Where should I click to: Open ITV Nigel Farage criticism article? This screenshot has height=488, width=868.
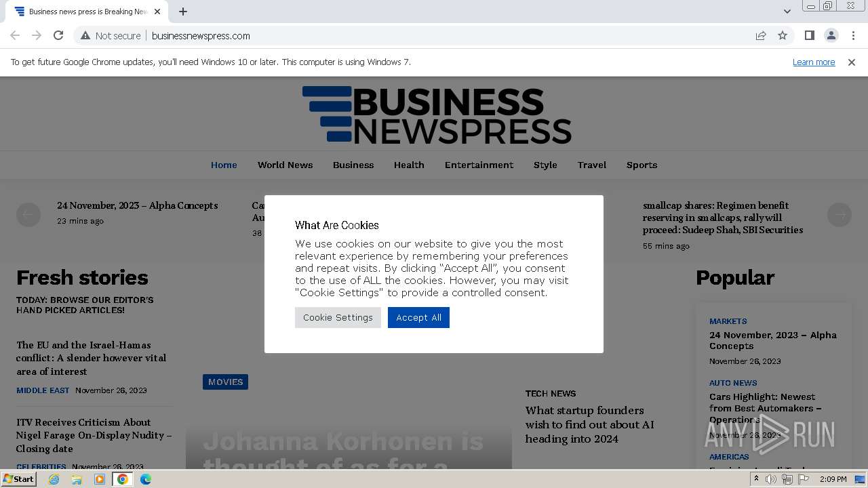point(94,435)
